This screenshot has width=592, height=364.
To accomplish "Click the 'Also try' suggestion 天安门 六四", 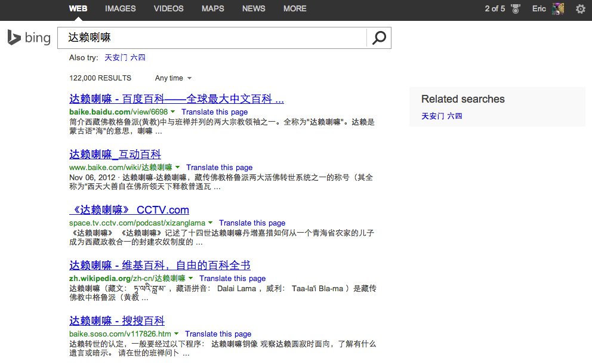I will coord(125,57).
